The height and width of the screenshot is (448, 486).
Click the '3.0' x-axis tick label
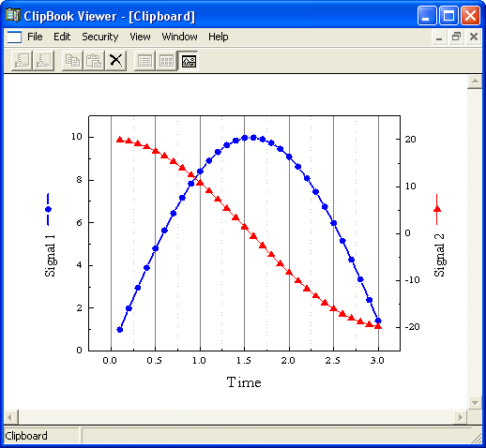pos(377,361)
